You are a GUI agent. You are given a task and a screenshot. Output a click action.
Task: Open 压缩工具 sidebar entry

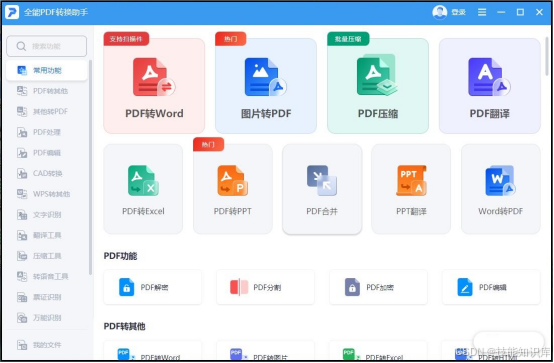pyautogui.click(x=47, y=256)
